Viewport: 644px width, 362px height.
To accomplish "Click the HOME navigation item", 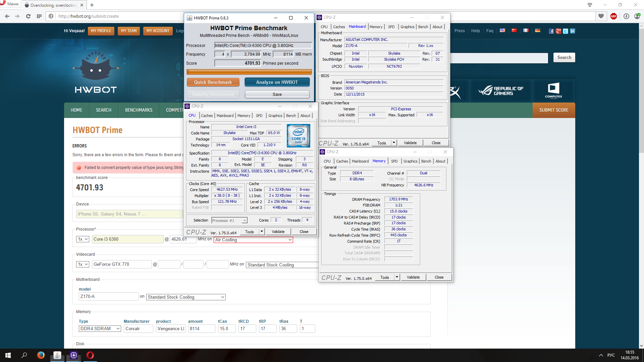I will coord(76,110).
